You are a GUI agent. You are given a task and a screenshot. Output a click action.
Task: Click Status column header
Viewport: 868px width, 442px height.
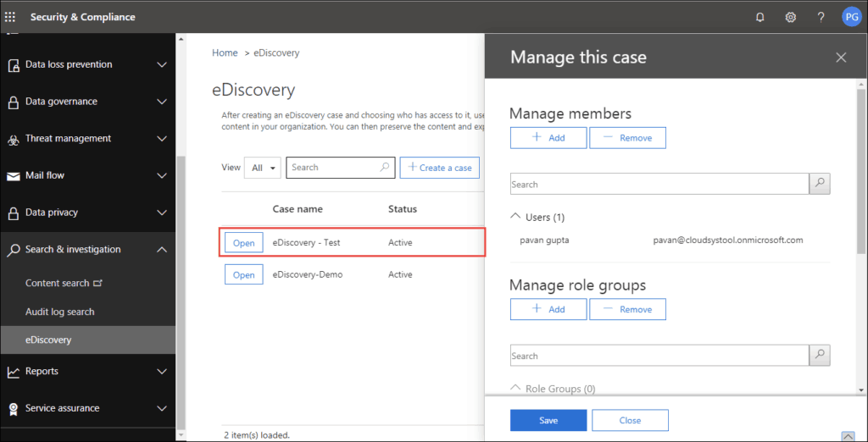click(403, 209)
